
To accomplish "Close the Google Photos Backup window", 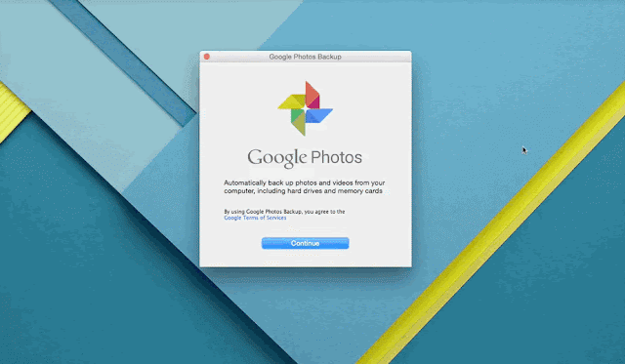I will coord(206,57).
